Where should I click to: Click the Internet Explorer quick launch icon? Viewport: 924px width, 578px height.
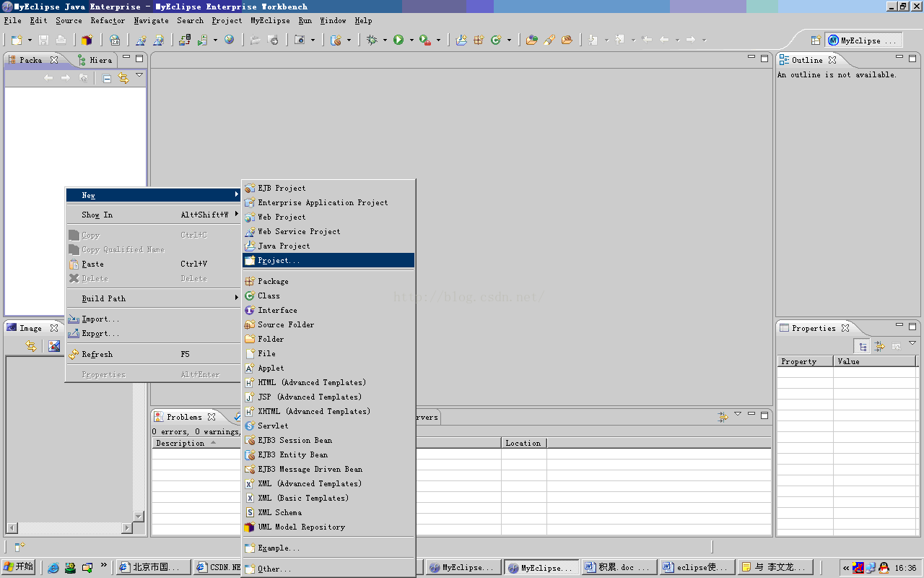tap(53, 567)
